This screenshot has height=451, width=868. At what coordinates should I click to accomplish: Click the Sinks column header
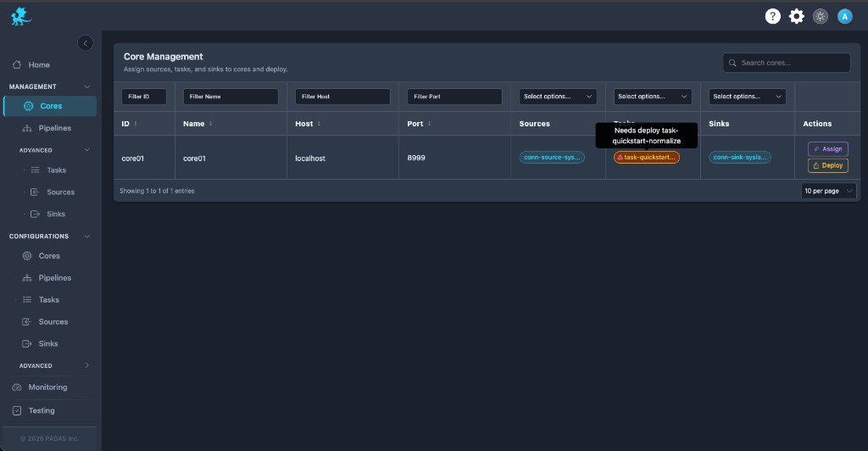[719, 124]
